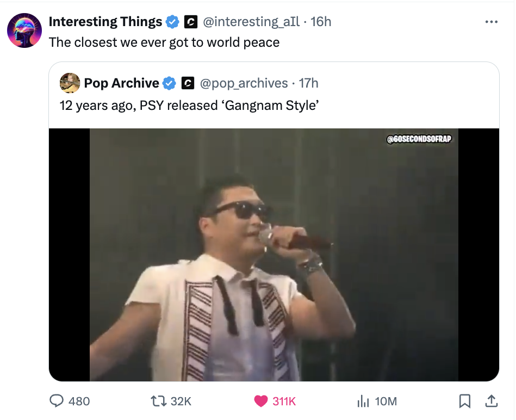Open the more options ellipsis menu

pos(491,21)
